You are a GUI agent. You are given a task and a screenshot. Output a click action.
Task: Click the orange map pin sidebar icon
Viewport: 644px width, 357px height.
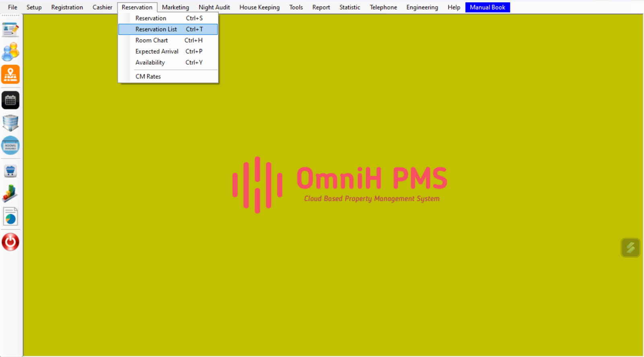[x=10, y=74]
